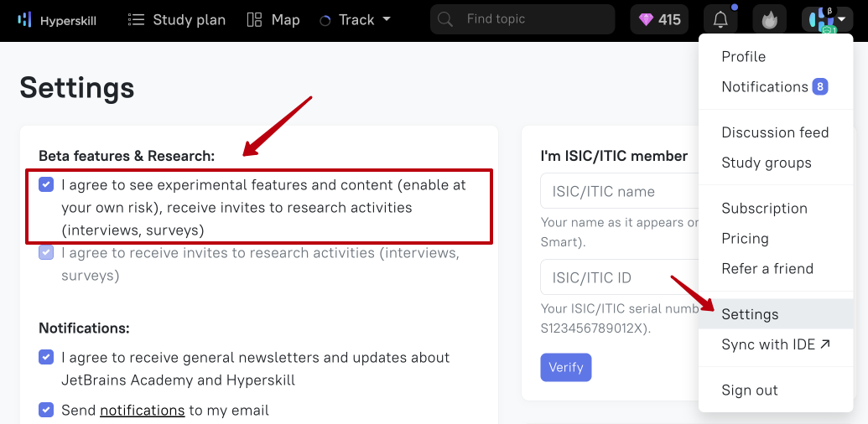The height and width of the screenshot is (424, 868).
Task: Open the notifications bell icon
Action: click(720, 20)
